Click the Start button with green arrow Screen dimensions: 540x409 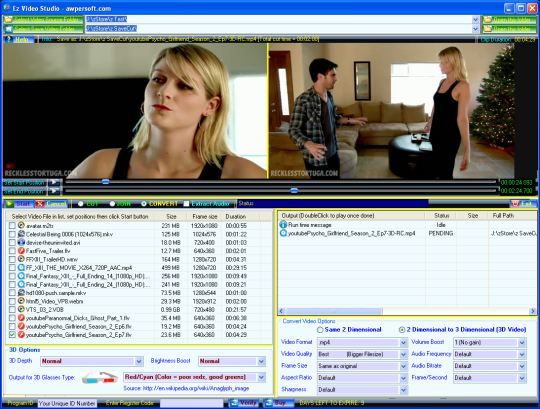pyautogui.click(x=18, y=204)
